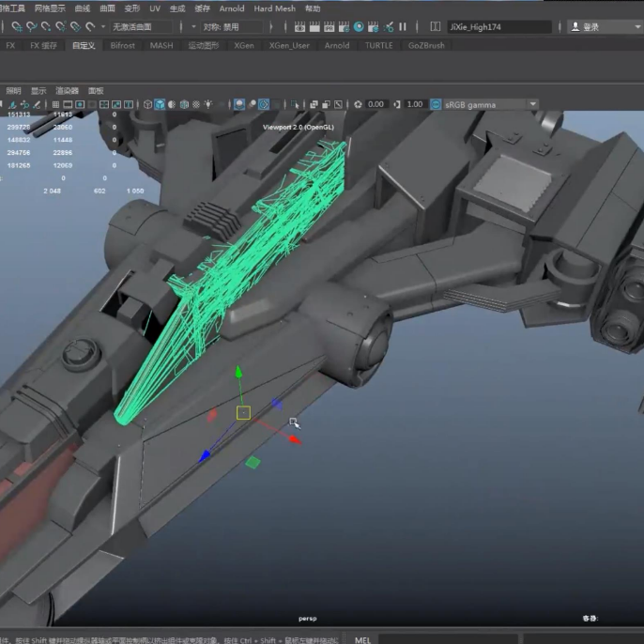Open the Hard Mesh menu

click(x=274, y=8)
